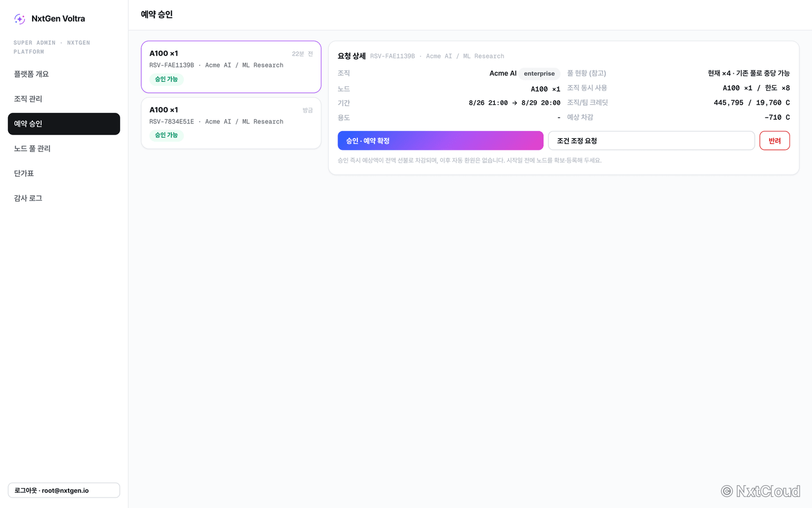Viewport: 812px width, 508px height.
Task: Log out via 로그아웃 · root@nxtgen.io button
Action: click(64, 490)
